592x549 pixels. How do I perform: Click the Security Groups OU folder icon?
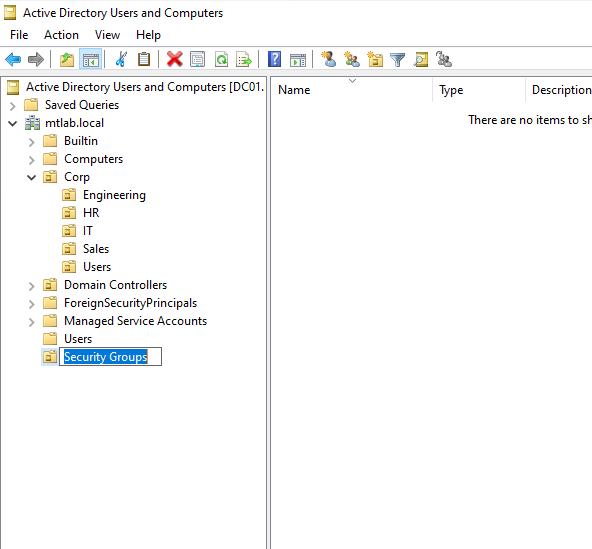click(x=50, y=357)
